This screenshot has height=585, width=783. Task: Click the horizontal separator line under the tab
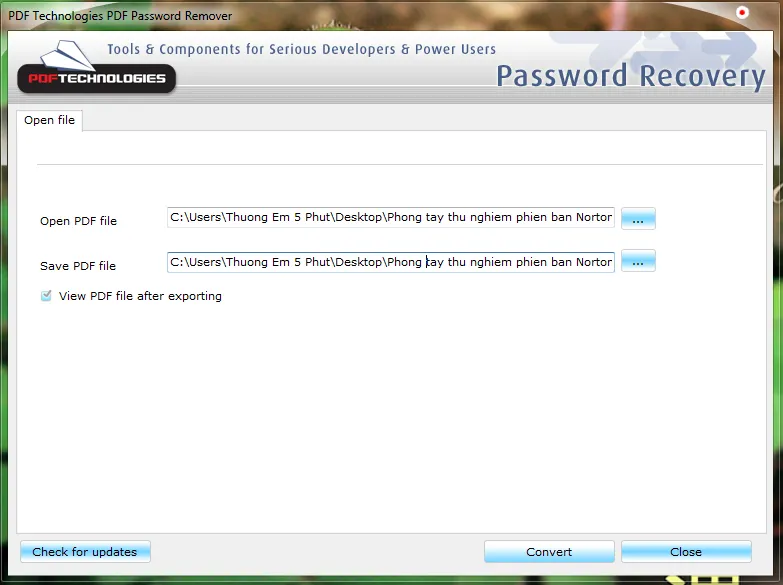398,164
